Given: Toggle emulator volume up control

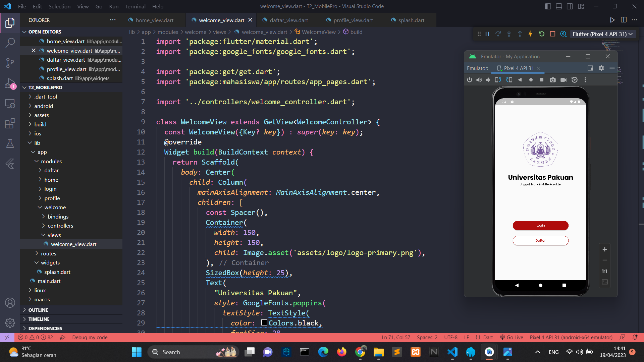Looking at the screenshot, I should click(479, 80).
